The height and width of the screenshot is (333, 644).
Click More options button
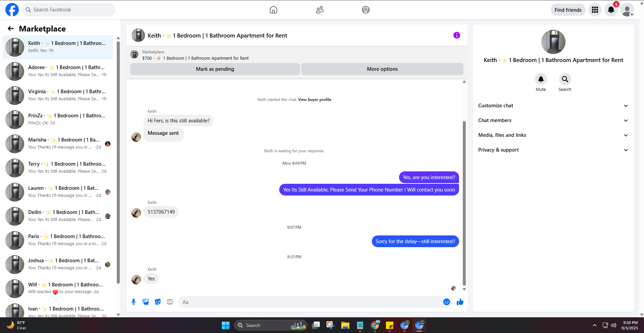pos(382,69)
